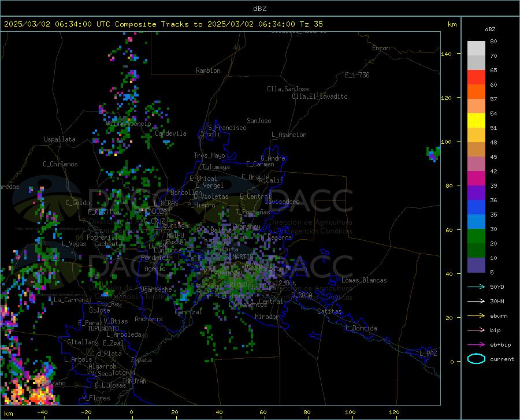The height and width of the screenshot is (420, 520).
Task: Select the magenta eb+bip arrow icon
Action: [476, 345]
